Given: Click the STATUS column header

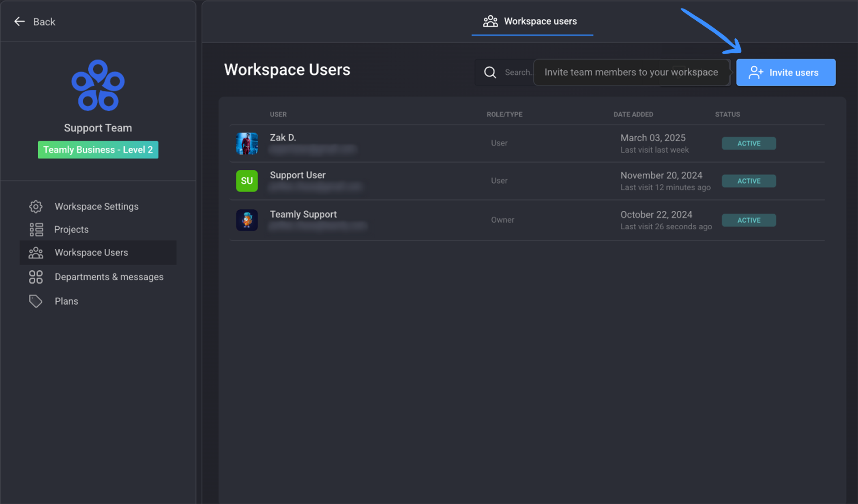Looking at the screenshot, I should coord(727,114).
